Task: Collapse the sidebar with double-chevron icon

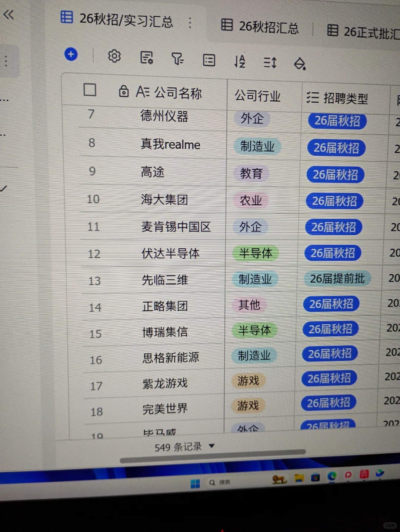Action: [x=8, y=15]
